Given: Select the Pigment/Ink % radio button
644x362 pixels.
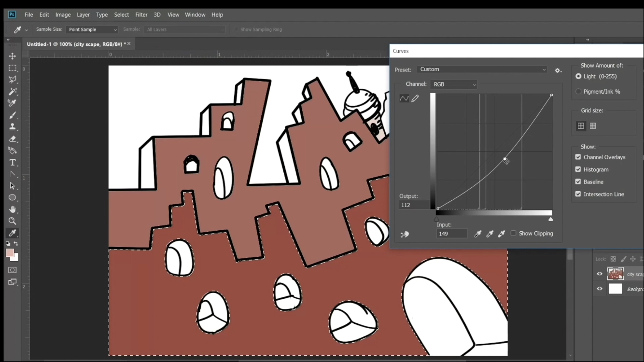Looking at the screenshot, I should pyautogui.click(x=578, y=91).
